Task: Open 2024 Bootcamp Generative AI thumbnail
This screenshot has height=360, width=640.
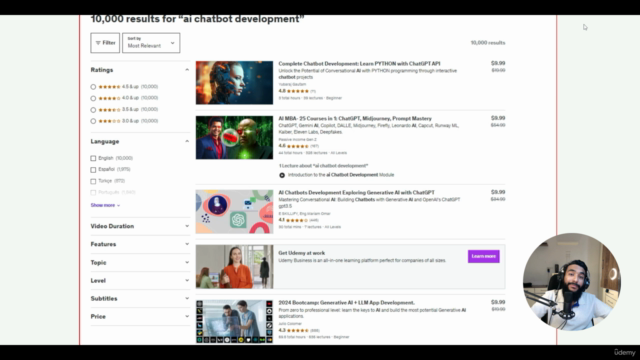Action: coord(234,322)
